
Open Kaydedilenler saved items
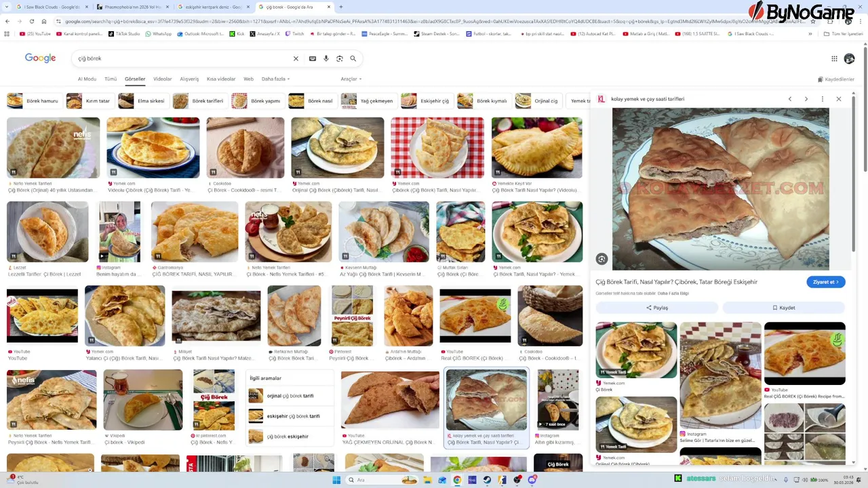click(835, 79)
